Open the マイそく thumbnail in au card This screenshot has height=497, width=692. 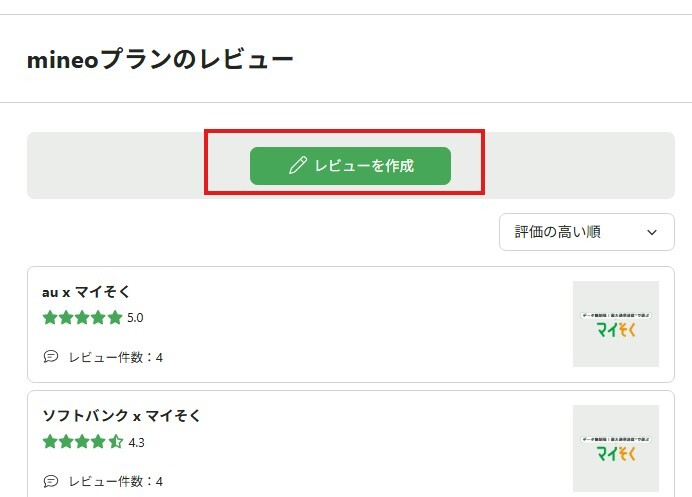click(615, 324)
